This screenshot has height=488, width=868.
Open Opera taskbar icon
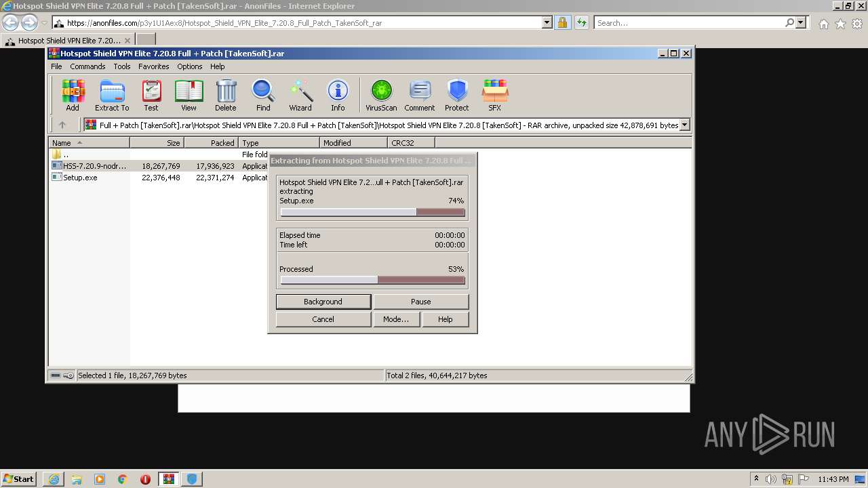pyautogui.click(x=145, y=479)
